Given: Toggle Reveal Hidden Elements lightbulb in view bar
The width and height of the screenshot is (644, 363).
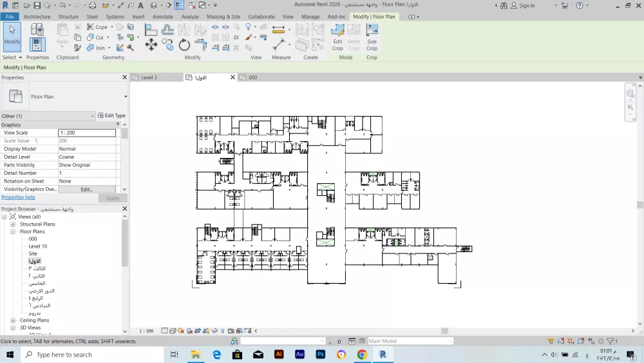Looking at the screenshot, I should [223, 331].
